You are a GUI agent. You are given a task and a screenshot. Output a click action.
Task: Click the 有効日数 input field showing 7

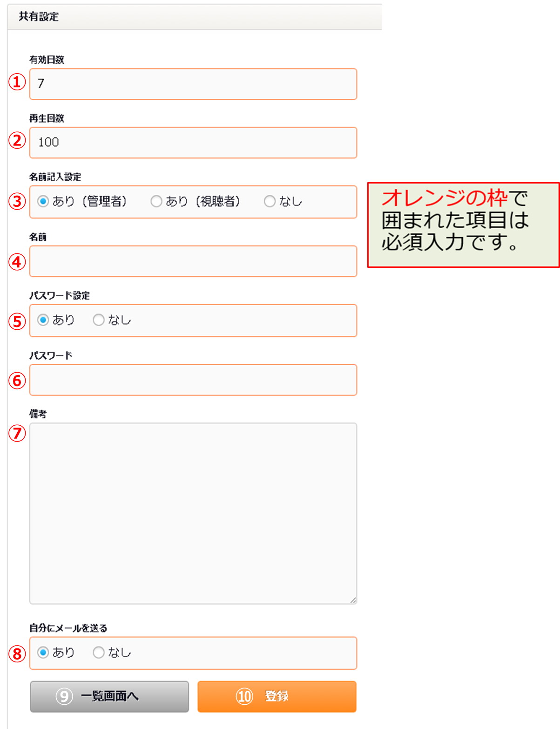coord(193,84)
